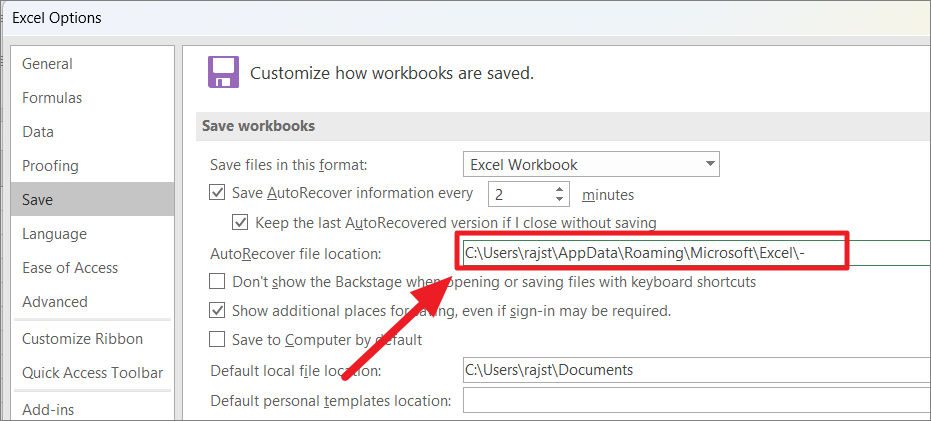The image size is (931, 421).
Task: Open Ease of Access options
Action: click(x=93, y=268)
